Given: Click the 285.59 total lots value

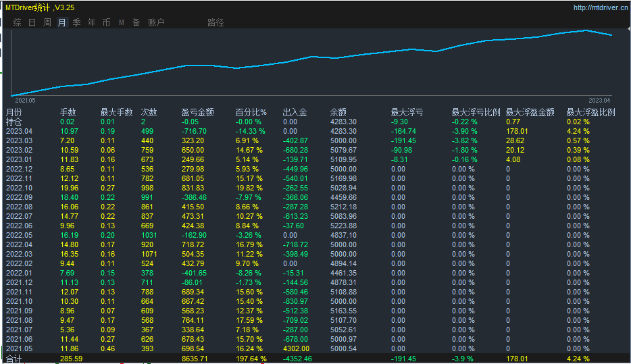Looking at the screenshot, I should click(71, 359).
